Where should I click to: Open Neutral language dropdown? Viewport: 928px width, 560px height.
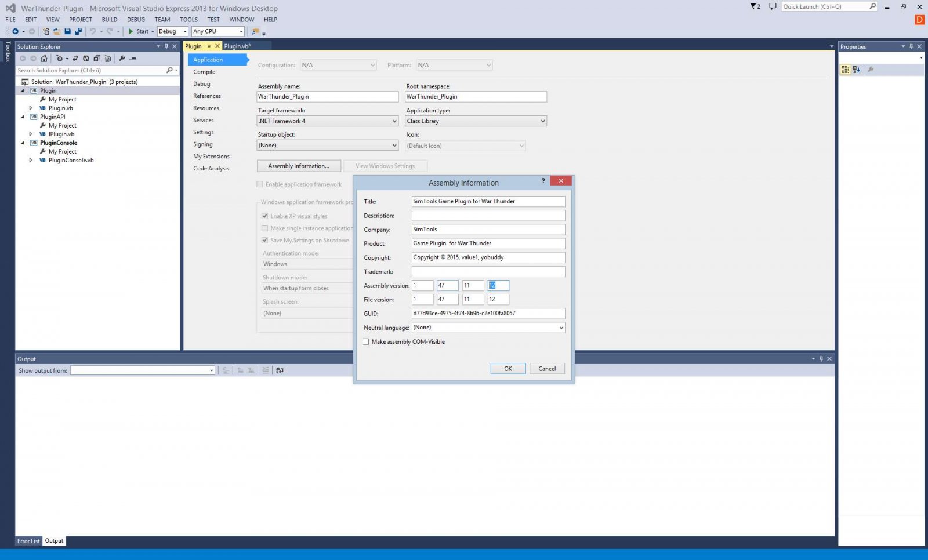(488, 328)
